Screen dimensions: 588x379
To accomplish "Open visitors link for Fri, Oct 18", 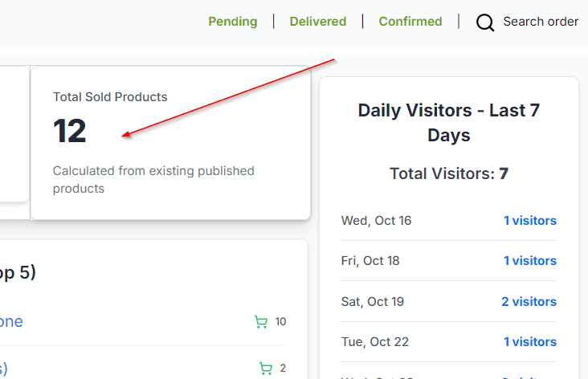I will coord(529,261).
